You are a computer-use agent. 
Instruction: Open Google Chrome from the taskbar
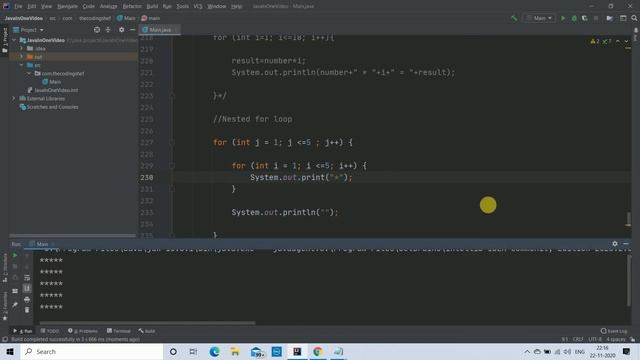pyautogui.click(x=318, y=351)
